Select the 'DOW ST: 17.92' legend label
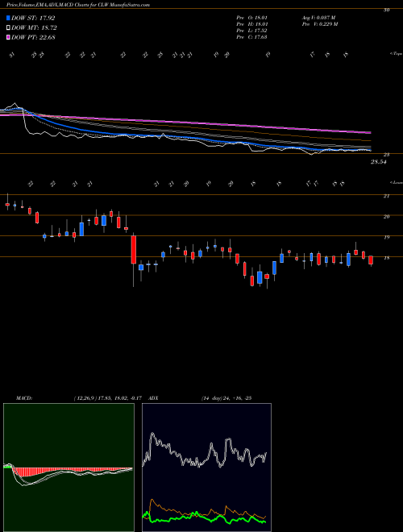Image resolution: width=403 pixels, height=532 pixels. tap(33, 18)
